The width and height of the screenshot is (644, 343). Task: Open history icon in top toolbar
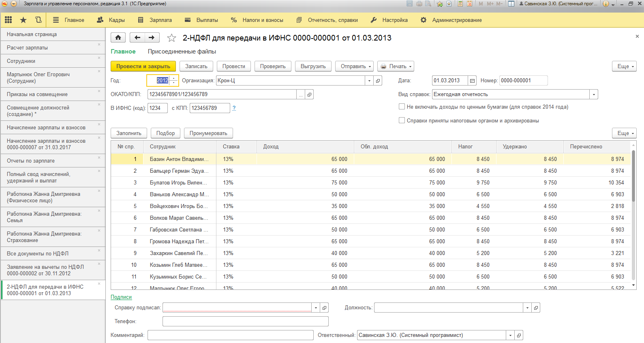tap(38, 20)
